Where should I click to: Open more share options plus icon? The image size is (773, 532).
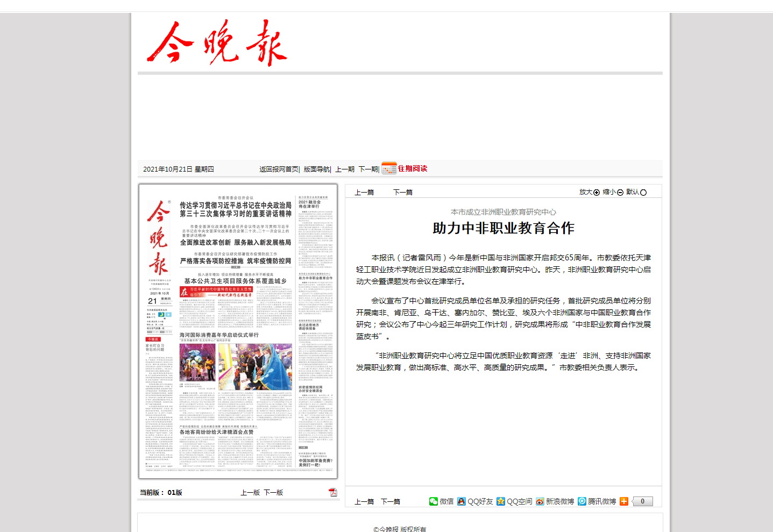(x=624, y=501)
